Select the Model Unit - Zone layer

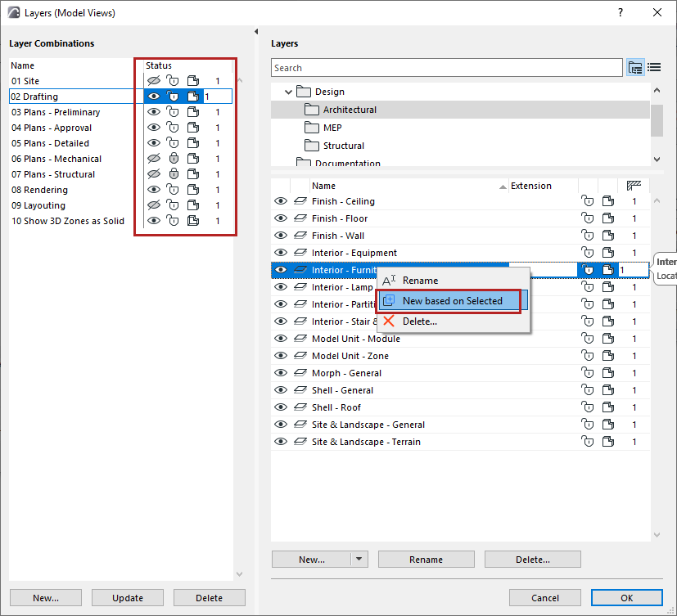[x=460, y=356]
